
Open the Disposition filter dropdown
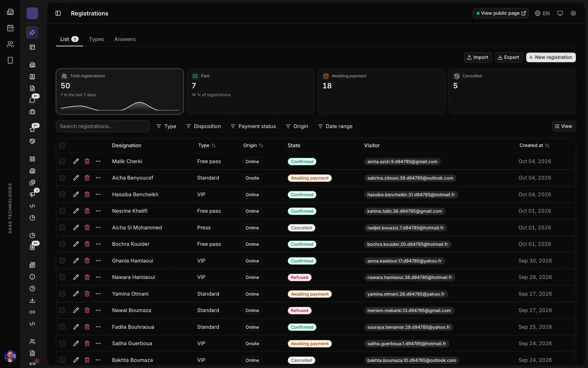[x=203, y=126]
